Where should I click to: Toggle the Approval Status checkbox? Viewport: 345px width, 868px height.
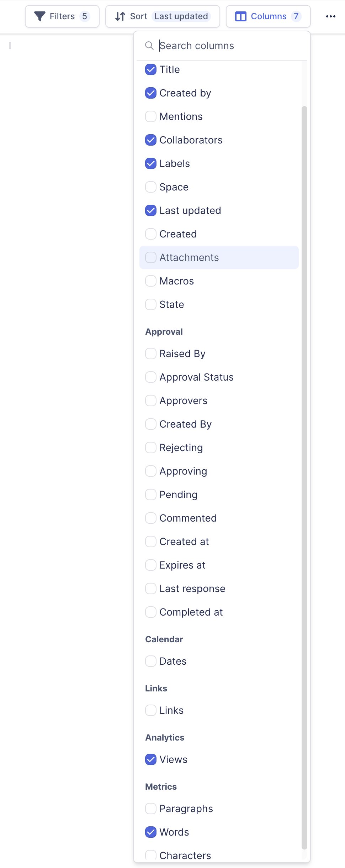pos(151,377)
